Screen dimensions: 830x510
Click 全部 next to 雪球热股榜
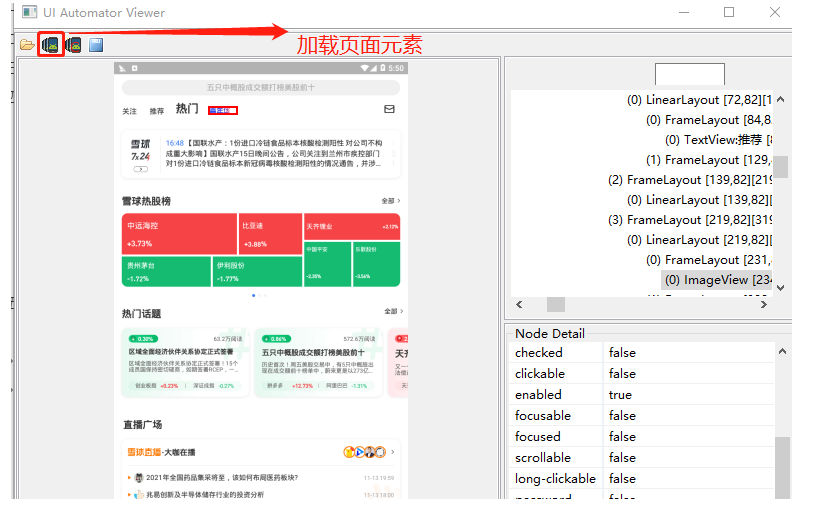391,201
